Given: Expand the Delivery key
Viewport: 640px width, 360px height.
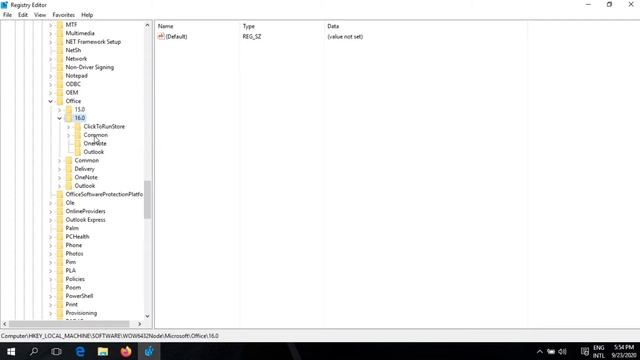Looking at the screenshot, I should coord(60,169).
